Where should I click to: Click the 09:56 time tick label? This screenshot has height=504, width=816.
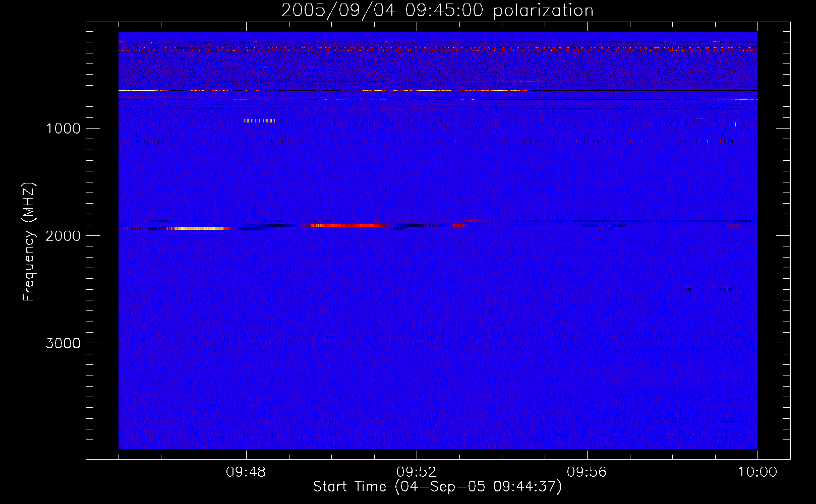point(587,472)
